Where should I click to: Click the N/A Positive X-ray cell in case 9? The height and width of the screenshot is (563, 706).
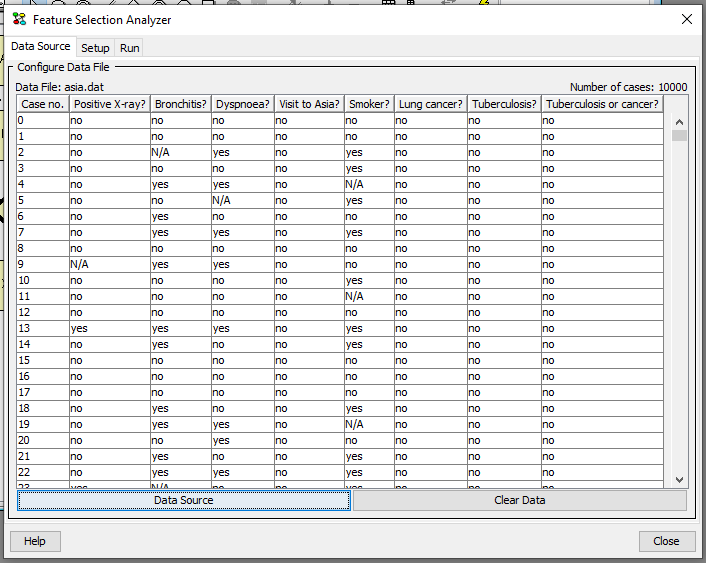point(110,264)
